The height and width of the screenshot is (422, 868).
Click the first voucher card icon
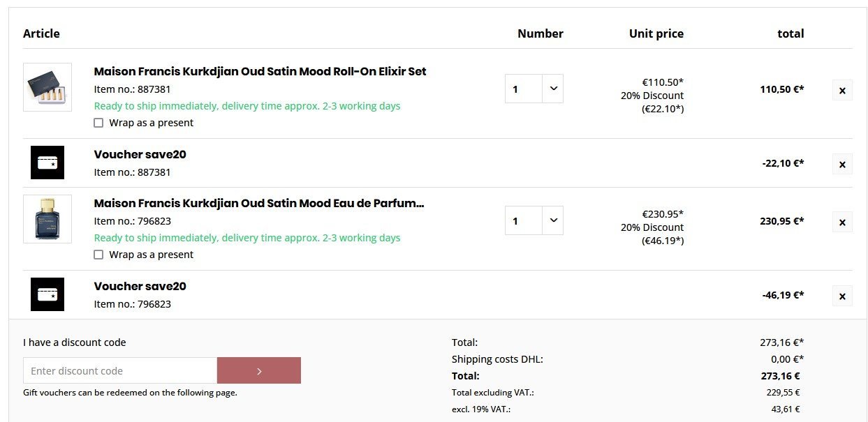pyautogui.click(x=47, y=163)
